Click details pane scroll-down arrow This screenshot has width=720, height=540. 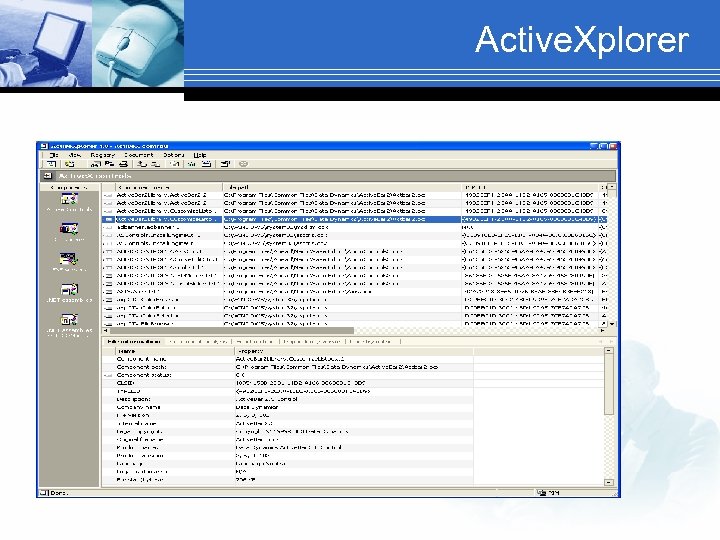608,482
